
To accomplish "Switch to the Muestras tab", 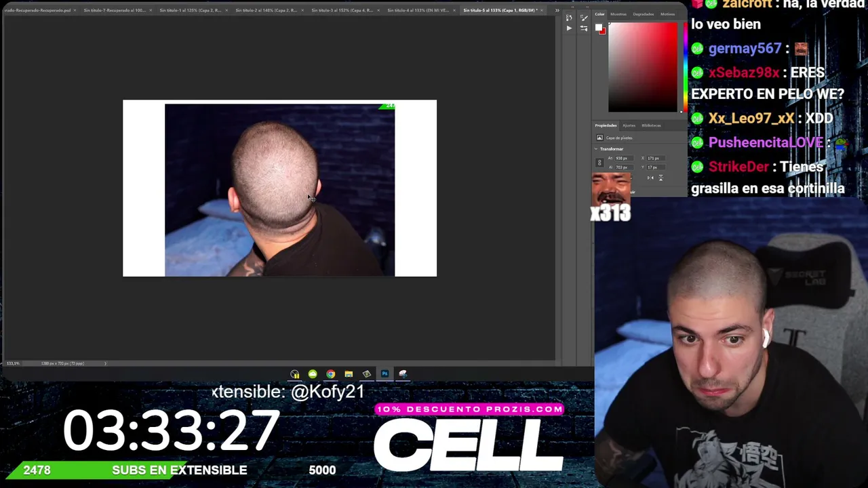I will click(x=618, y=14).
